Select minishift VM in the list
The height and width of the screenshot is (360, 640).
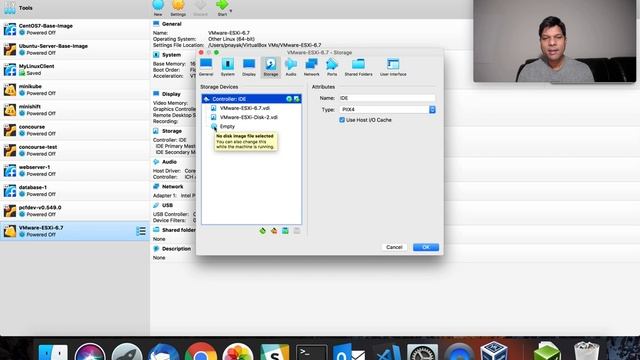[x=75, y=110]
